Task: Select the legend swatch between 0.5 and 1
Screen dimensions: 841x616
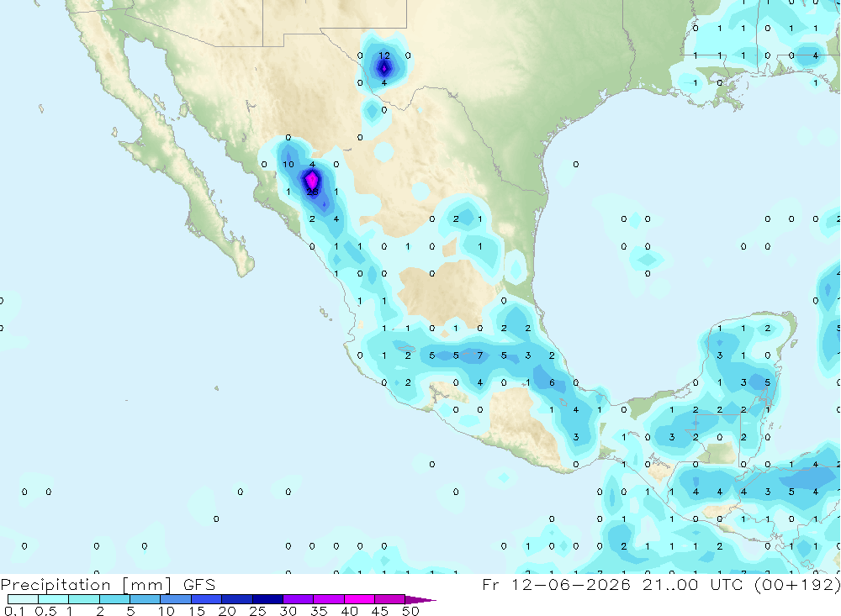Action: point(54,599)
